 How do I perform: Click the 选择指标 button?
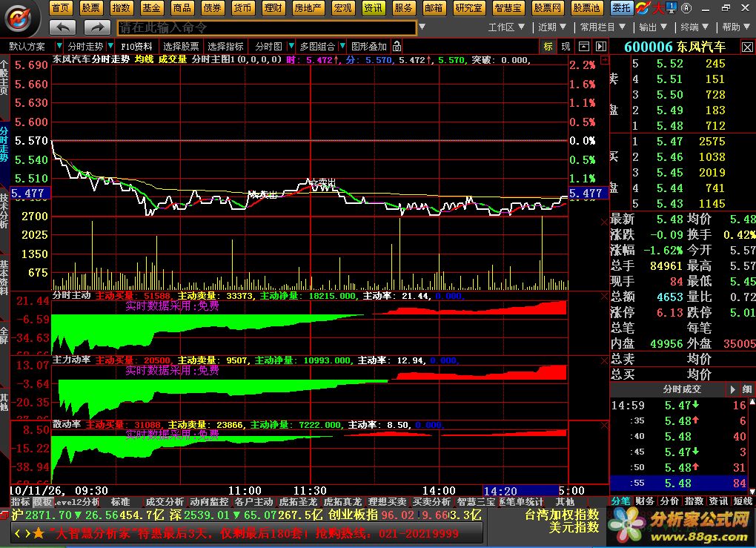pos(225,46)
